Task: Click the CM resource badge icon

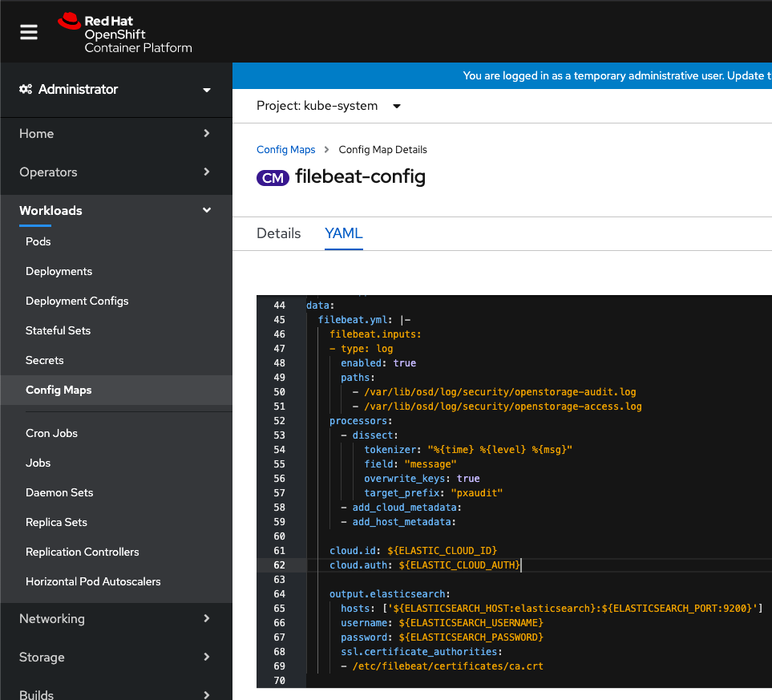Action: (273, 178)
